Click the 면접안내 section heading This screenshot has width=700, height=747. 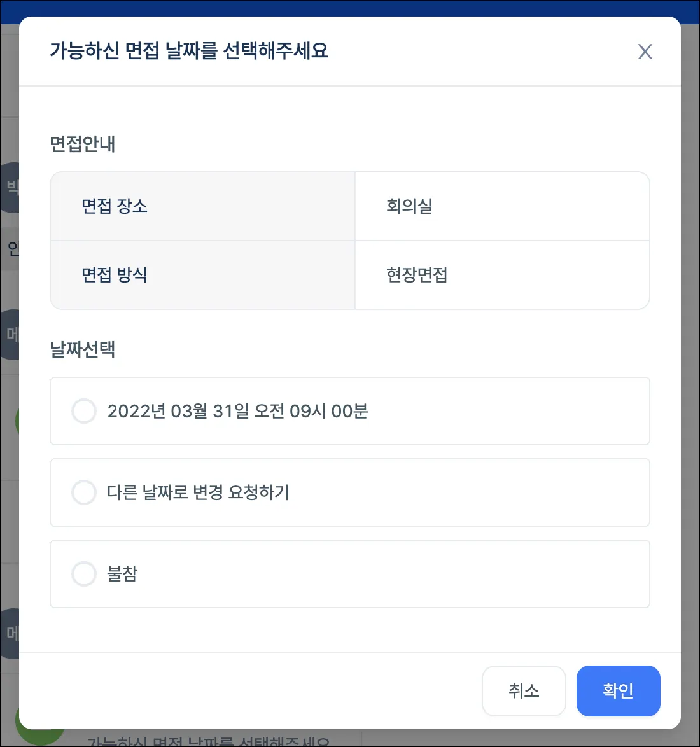click(83, 144)
